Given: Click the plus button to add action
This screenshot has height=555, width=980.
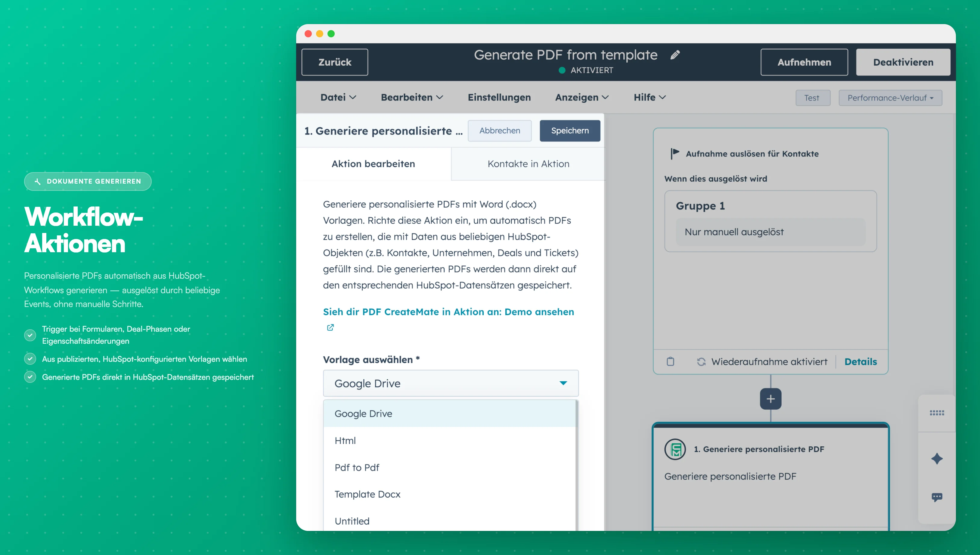Looking at the screenshot, I should pos(770,399).
